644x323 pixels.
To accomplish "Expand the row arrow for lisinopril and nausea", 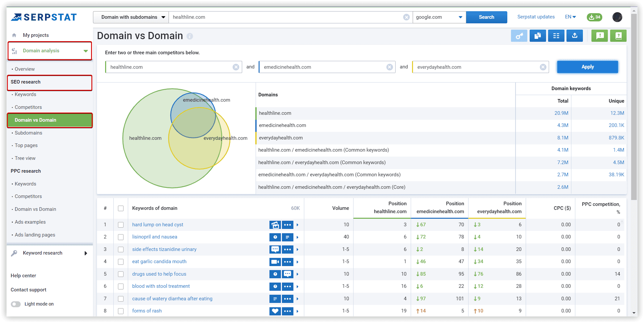I will [x=298, y=237].
